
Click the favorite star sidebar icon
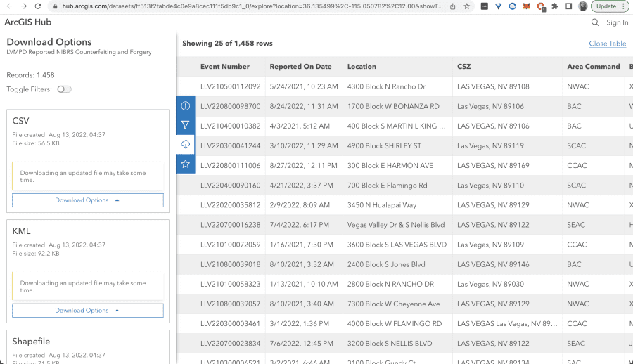[185, 164]
